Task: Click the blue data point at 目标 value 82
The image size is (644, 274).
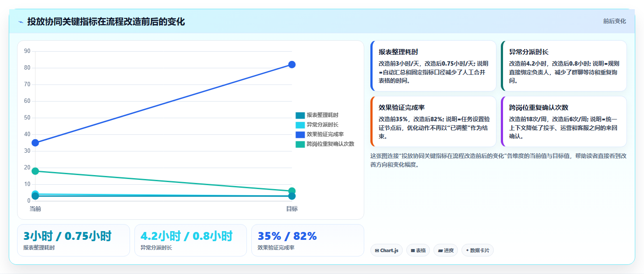Action: [x=292, y=65]
